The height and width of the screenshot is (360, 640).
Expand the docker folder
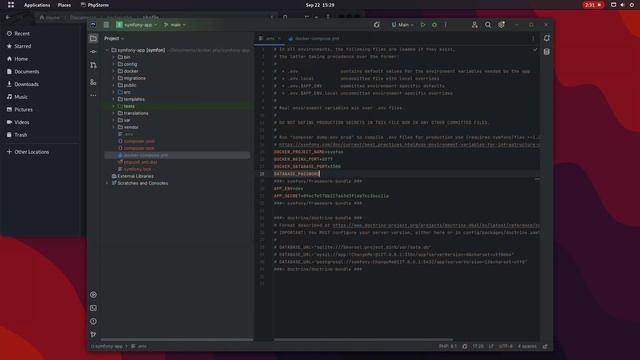point(114,71)
